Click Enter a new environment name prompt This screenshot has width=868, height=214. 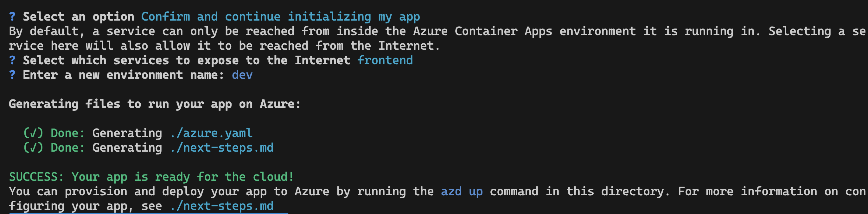pos(123,75)
